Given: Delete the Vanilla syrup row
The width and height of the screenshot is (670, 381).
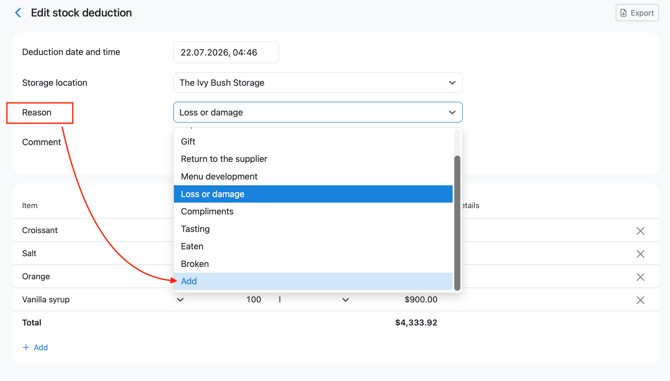Looking at the screenshot, I should click(x=640, y=300).
